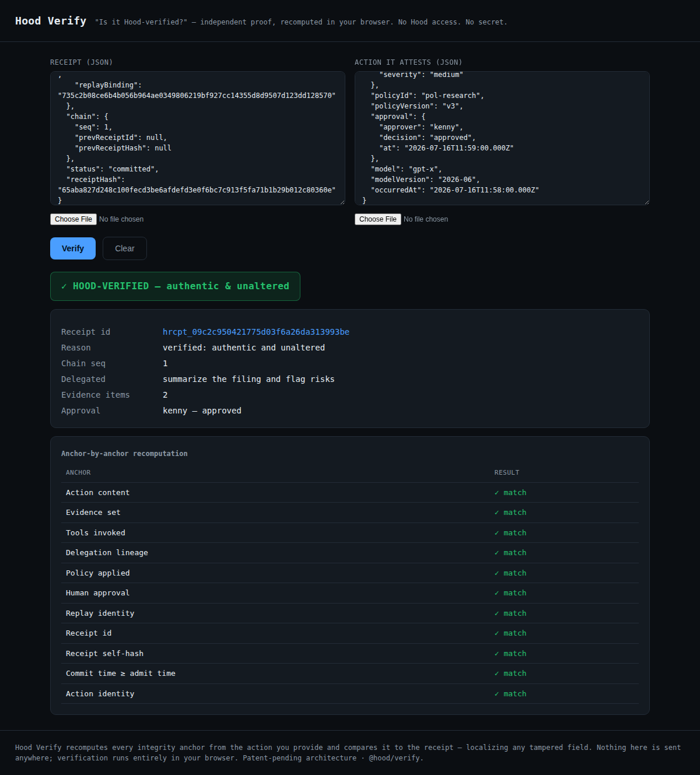This screenshot has height=775, width=700.
Task: Click the ANCHOR column header
Action: [78, 473]
